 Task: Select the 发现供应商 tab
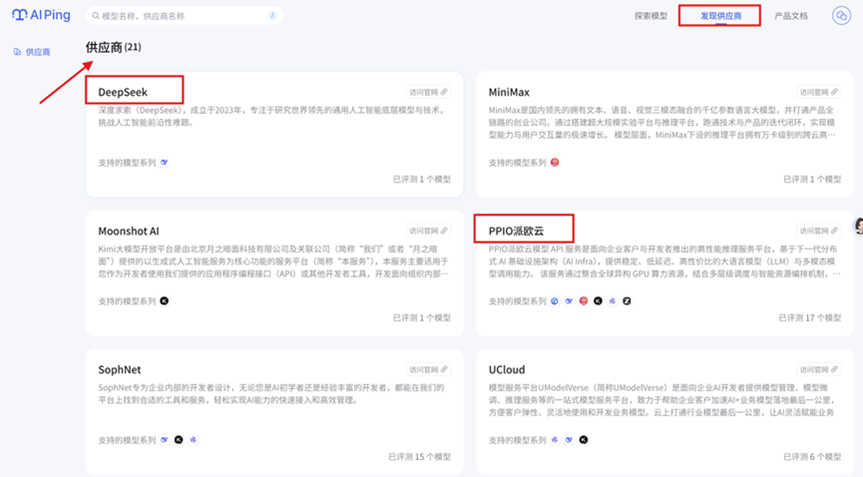720,16
